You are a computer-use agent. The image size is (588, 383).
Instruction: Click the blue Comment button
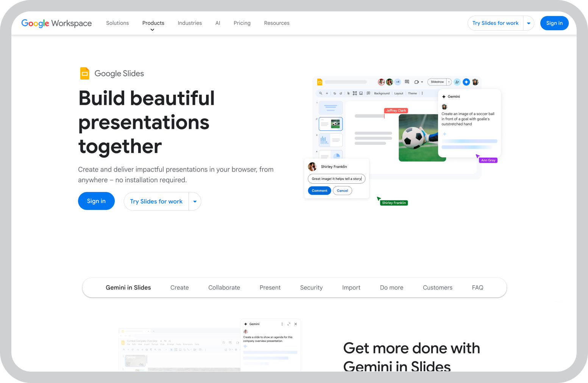pyautogui.click(x=320, y=191)
